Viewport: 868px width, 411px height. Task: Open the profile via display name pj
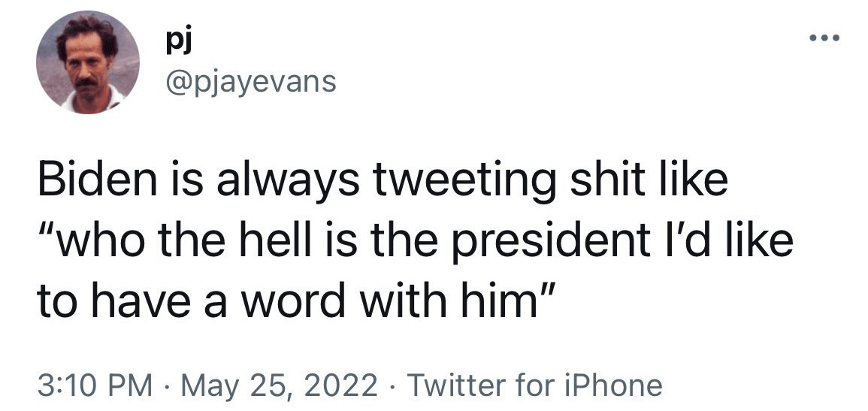[178, 44]
